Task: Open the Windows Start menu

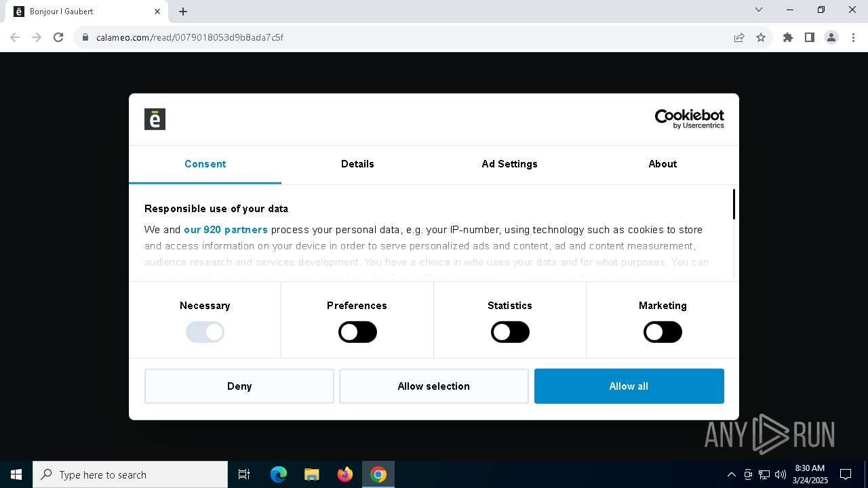Action: [16, 474]
